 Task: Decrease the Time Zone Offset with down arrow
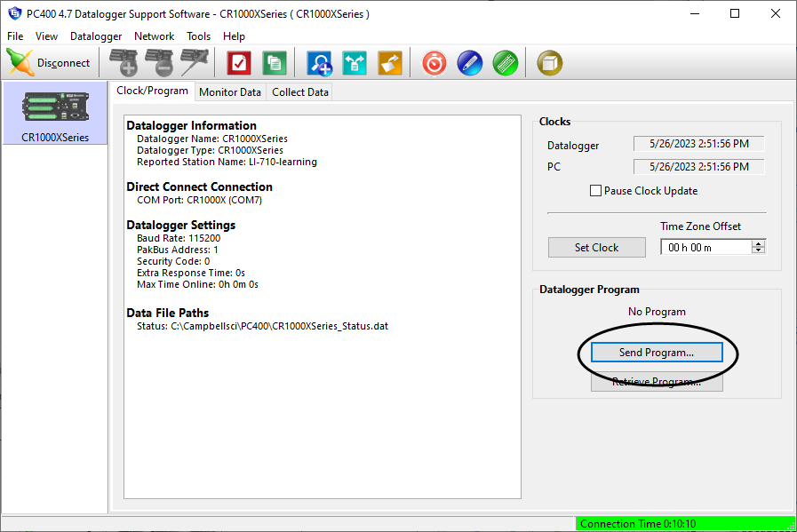pos(758,251)
